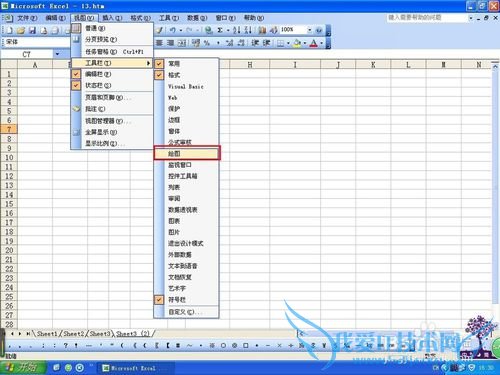Choose 任务窗格 Ctrl+F1 menu item
Image resolution: width=500 pixels, height=375 pixels.
[112, 52]
